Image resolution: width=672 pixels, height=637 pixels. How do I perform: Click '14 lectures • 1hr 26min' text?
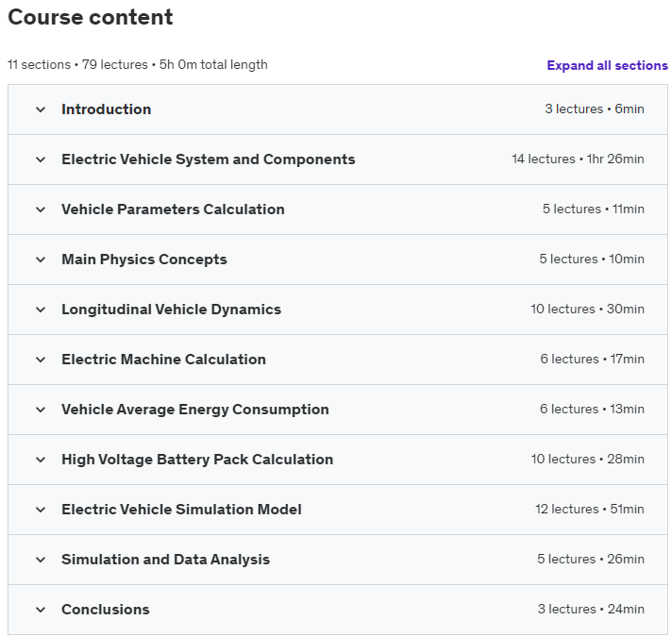[578, 159]
